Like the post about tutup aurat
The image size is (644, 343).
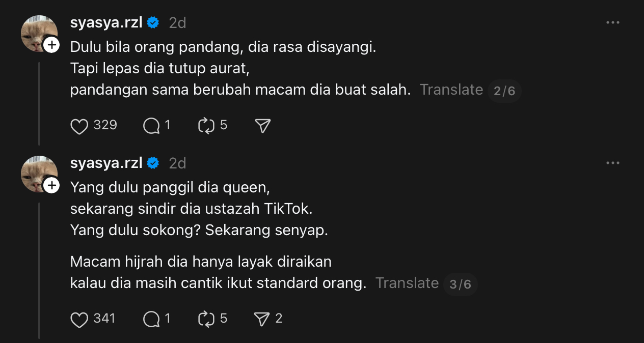click(x=79, y=126)
